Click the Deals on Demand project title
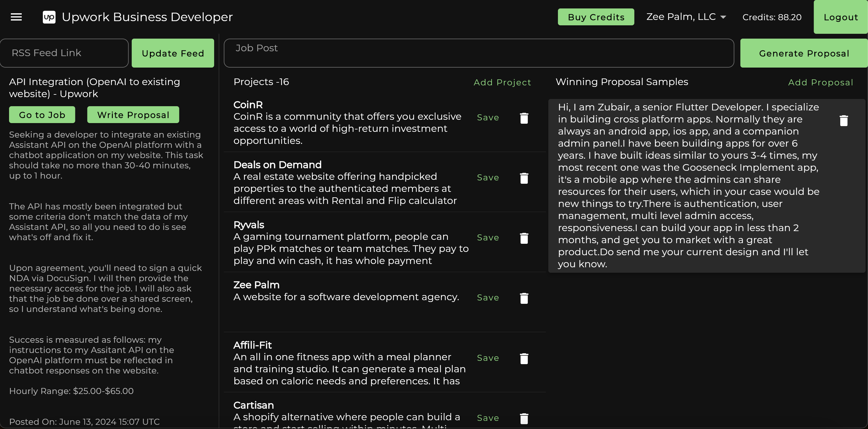The image size is (868, 429). coord(277,165)
